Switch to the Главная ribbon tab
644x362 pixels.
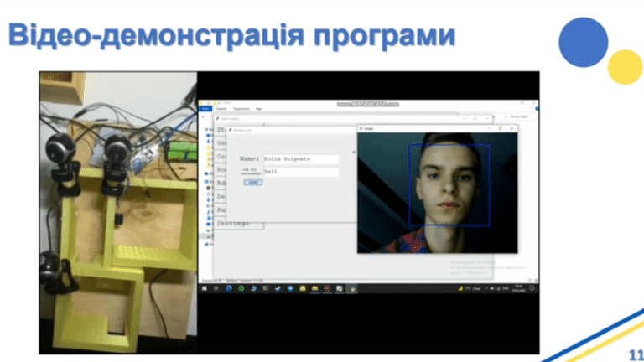[221, 109]
